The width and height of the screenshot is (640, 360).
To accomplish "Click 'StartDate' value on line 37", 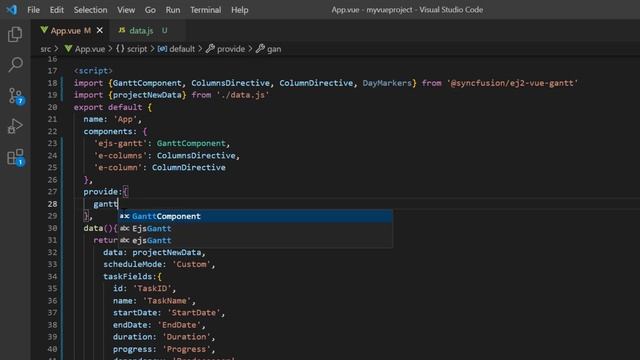I will (193, 313).
